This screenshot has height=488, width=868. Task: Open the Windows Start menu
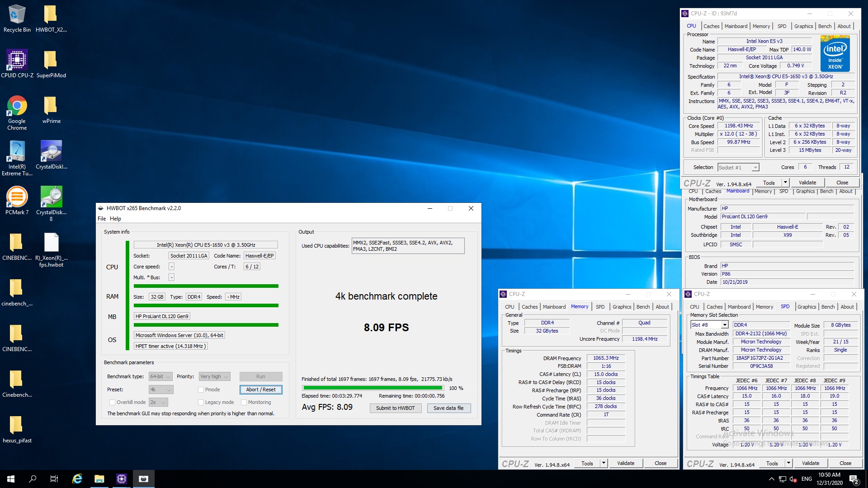coord(11,479)
